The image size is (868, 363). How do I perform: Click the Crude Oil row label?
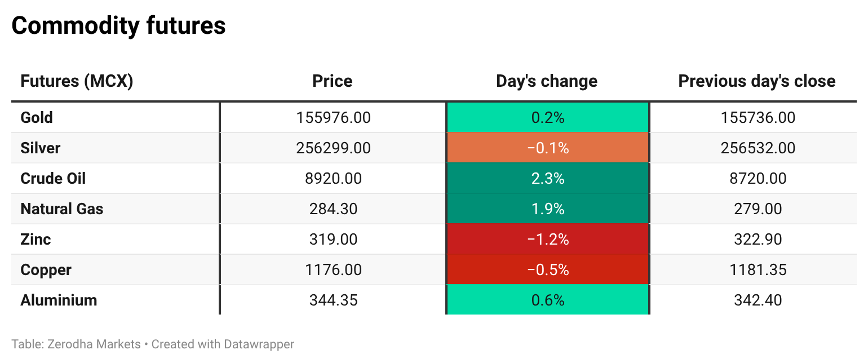53,179
